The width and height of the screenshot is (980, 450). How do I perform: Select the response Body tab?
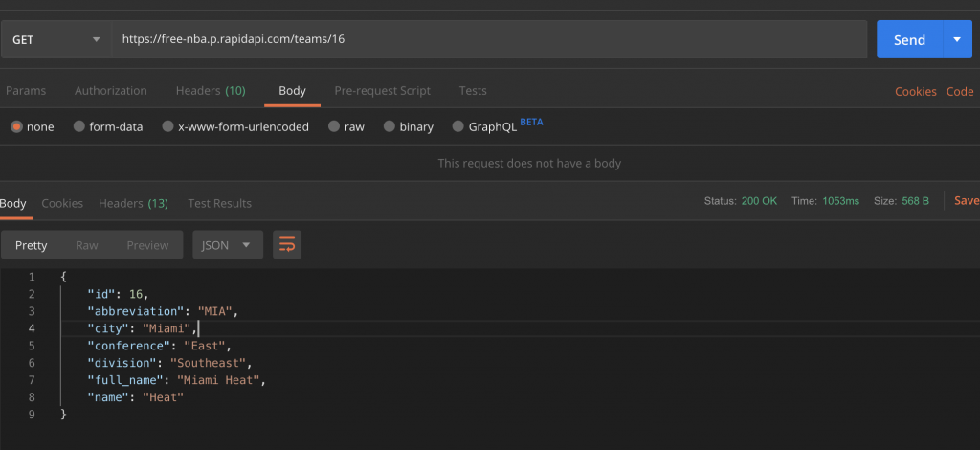(x=13, y=203)
